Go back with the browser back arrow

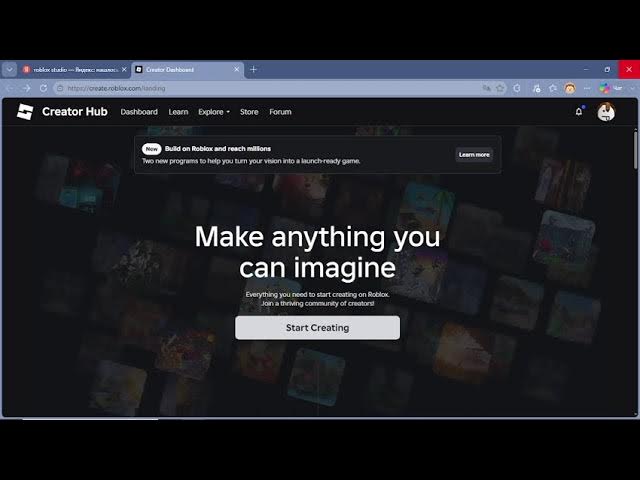point(10,88)
